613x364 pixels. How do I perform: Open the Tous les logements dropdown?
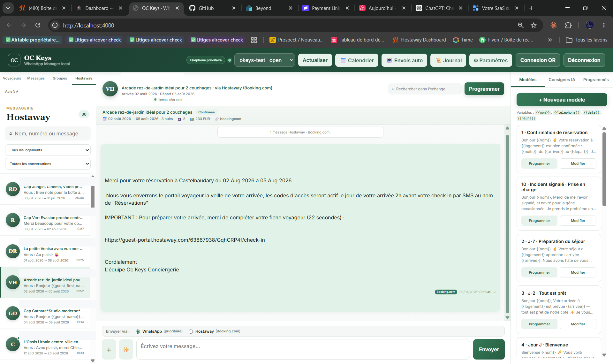click(x=48, y=150)
